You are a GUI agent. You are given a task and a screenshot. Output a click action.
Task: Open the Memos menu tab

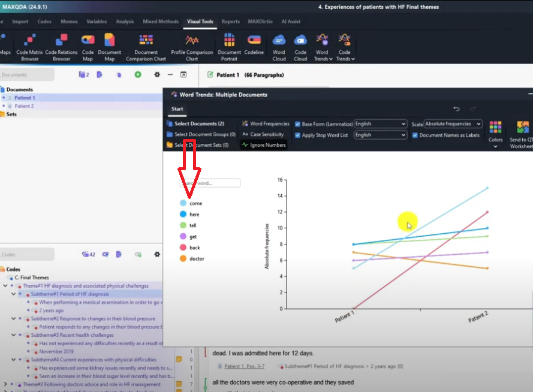(x=69, y=22)
